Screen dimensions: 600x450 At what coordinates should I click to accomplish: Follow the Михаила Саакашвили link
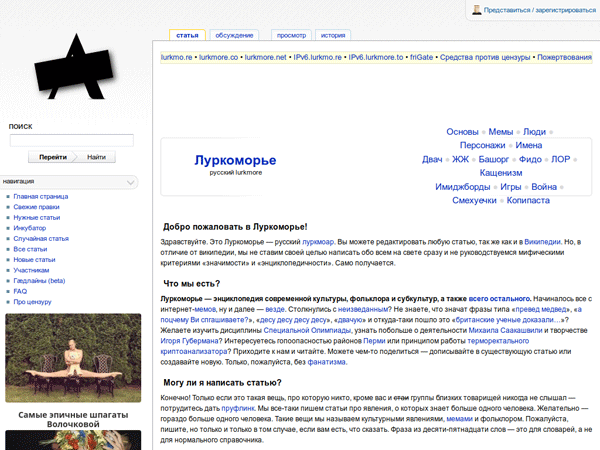pos(505,330)
